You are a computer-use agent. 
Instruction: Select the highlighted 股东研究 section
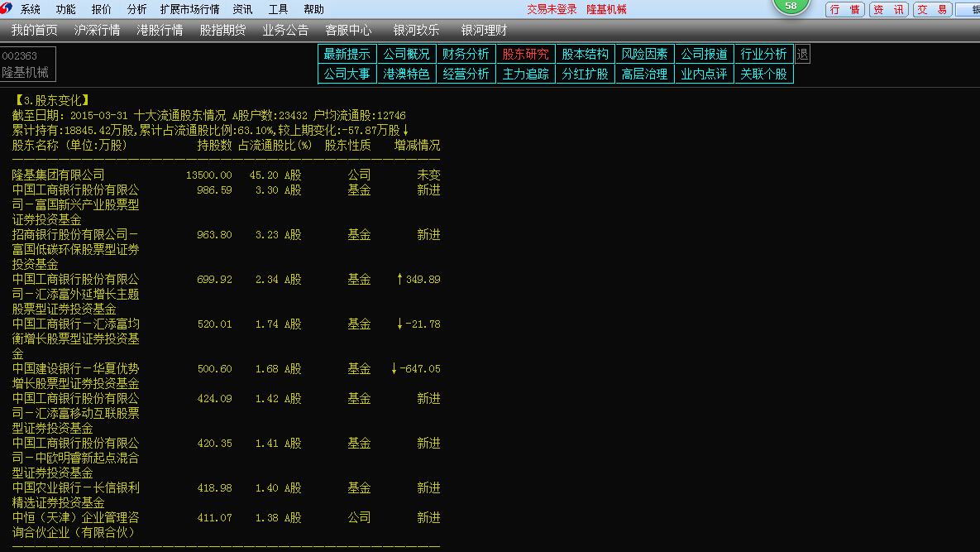click(x=526, y=55)
